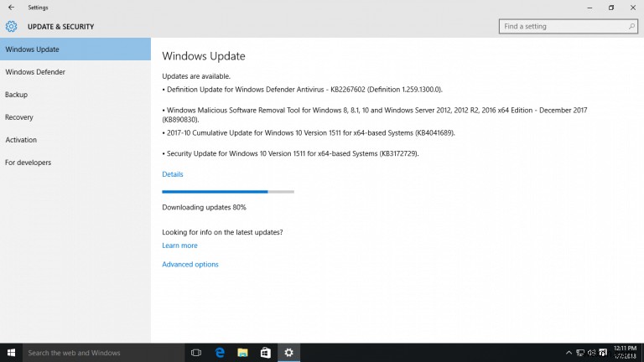This screenshot has width=644, height=362.
Task: Open Task View from the taskbar
Action: coord(196,353)
